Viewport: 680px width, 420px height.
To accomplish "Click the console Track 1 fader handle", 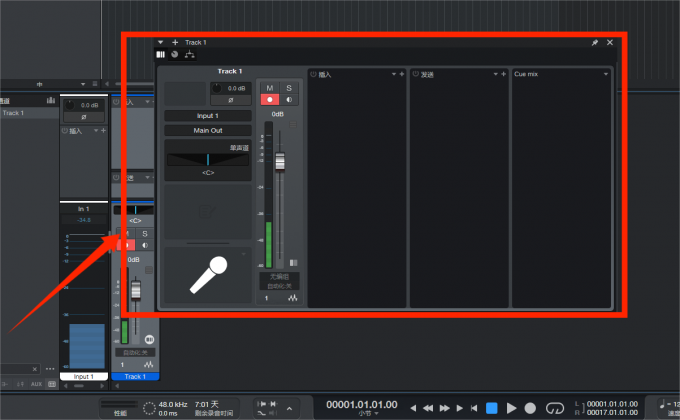I will pyautogui.click(x=136, y=290).
